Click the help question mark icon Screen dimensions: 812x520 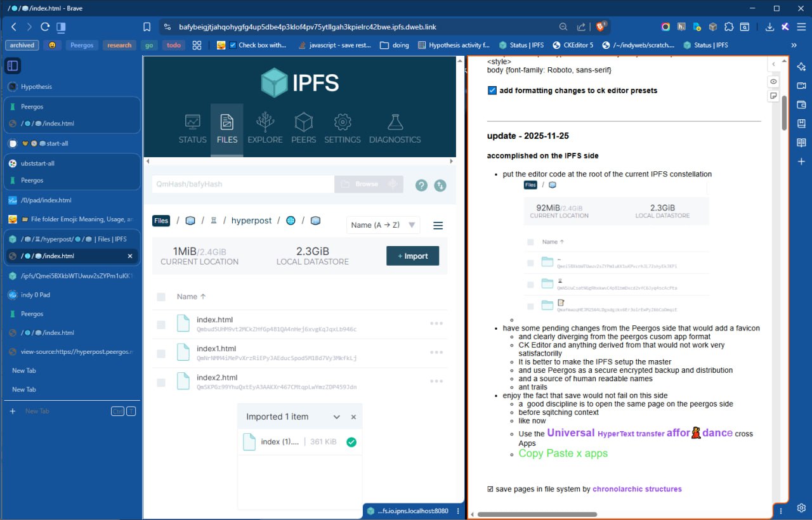tap(421, 185)
